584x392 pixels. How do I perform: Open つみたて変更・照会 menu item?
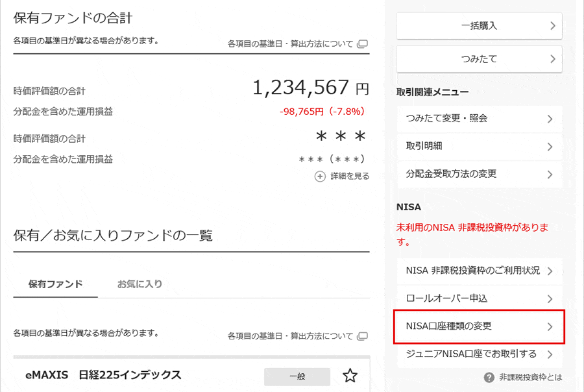[x=479, y=119]
